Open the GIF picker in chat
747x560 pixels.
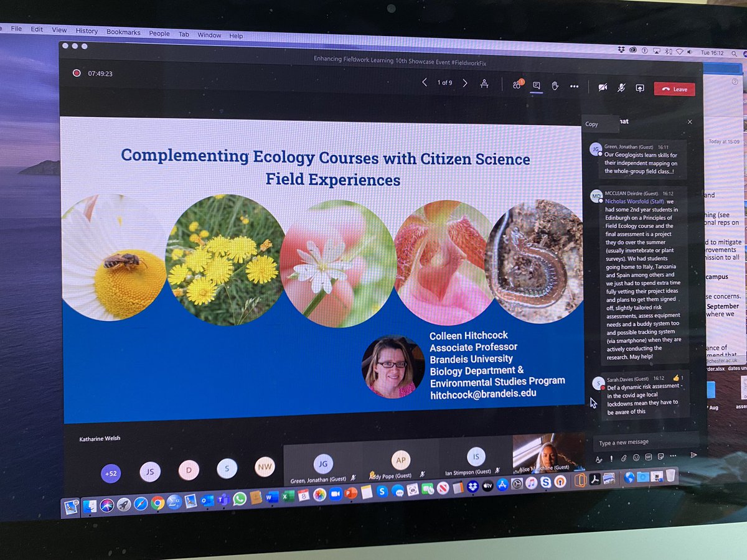[649, 457]
